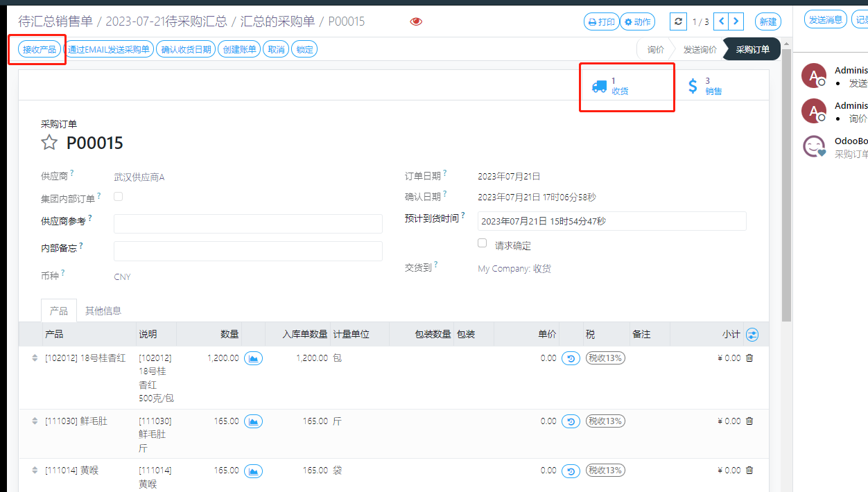Click the refresh icon beside 1 / 3
Viewport: 868px width, 492px height.
pyautogui.click(x=678, y=21)
